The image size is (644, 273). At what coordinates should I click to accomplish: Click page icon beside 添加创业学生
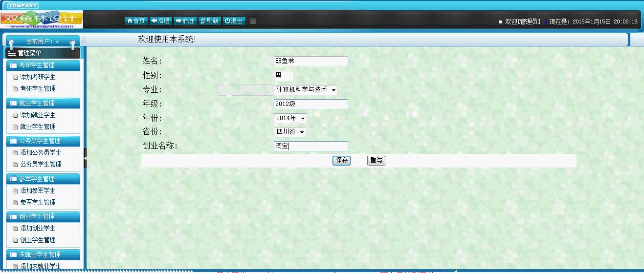pyautogui.click(x=15, y=229)
